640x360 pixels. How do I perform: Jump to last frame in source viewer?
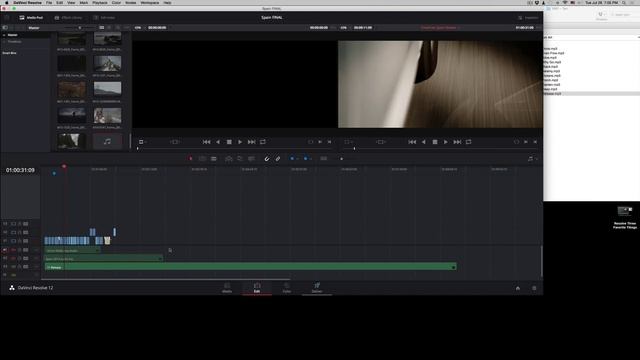tap(251, 142)
